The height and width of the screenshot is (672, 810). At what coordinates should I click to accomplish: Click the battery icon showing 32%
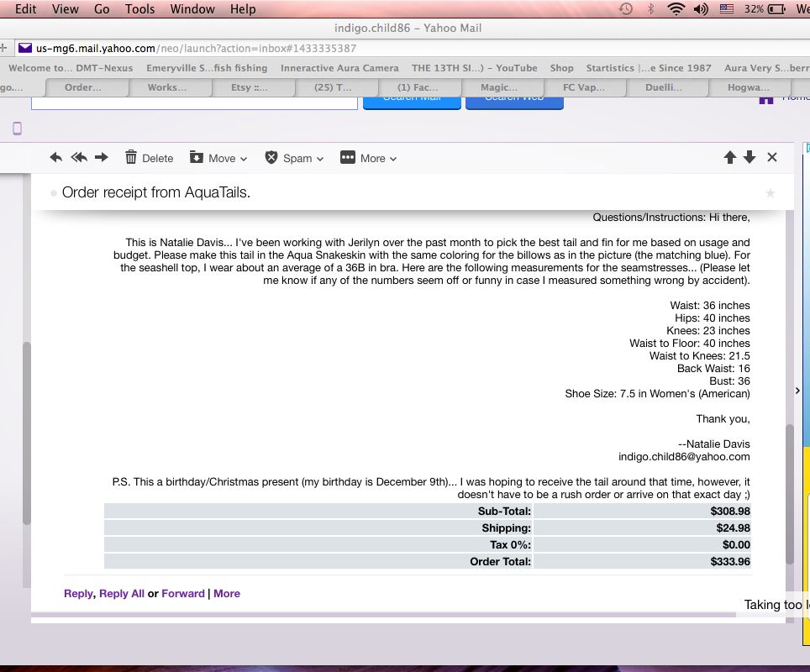pos(777,9)
